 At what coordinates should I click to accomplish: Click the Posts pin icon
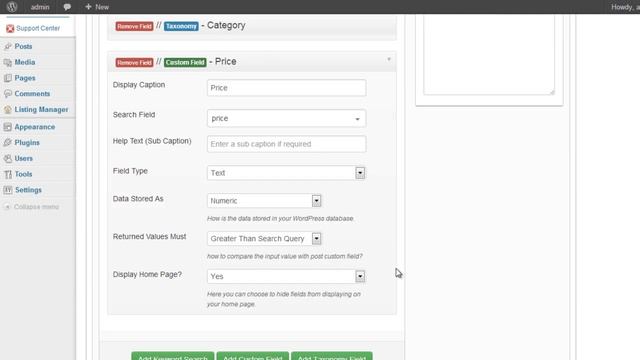tap(8, 47)
